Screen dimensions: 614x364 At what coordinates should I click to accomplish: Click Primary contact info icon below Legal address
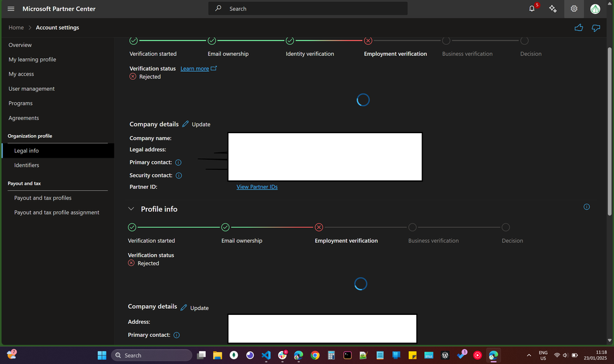(x=178, y=162)
